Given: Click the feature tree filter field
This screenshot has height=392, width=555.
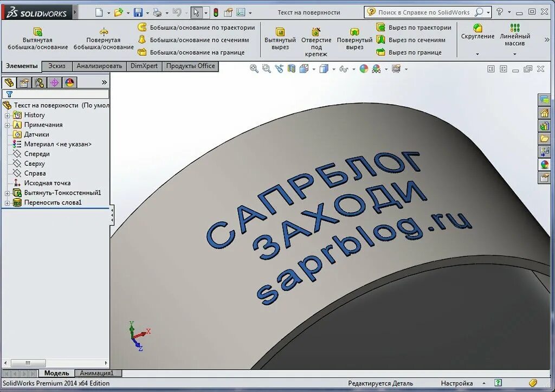Looking at the screenshot, I should 56,94.
